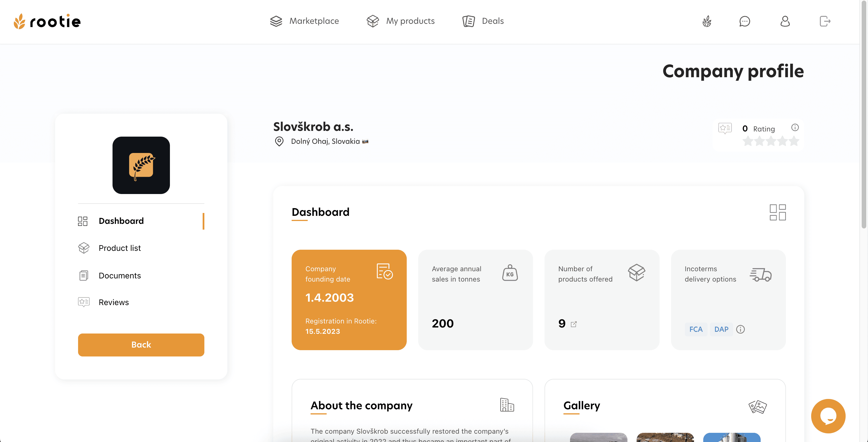Click the wheat leaf icon in the header
The width and height of the screenshot is (868, 442).
(707, 21)
